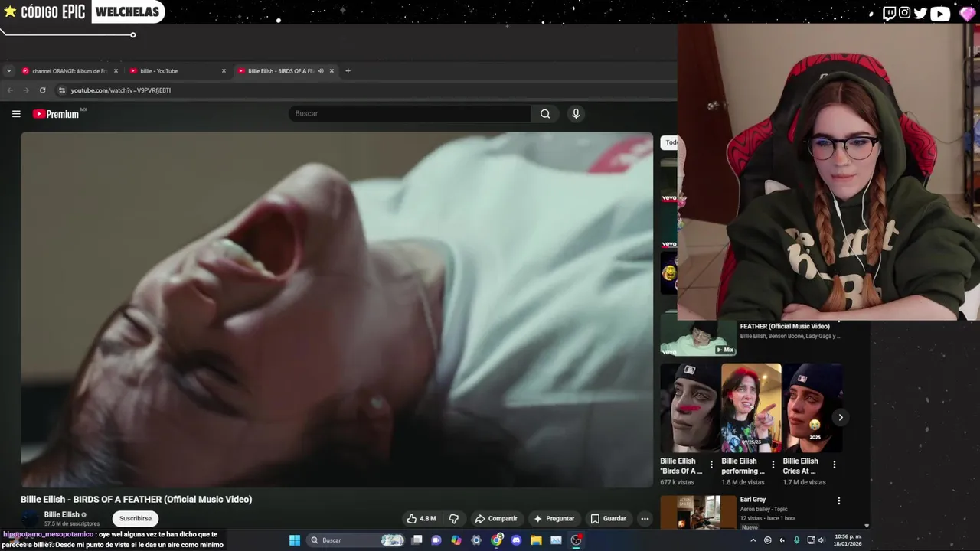Viewport: 980px width, 551px height.
Task: Click the Earl Grey video title
Action: (x=753, y=500)
